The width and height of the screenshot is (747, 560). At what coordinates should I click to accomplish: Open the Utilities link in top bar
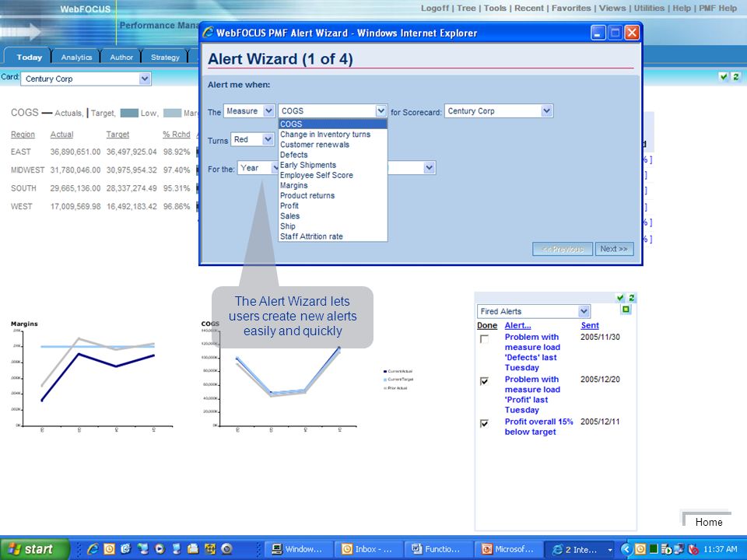649,8
